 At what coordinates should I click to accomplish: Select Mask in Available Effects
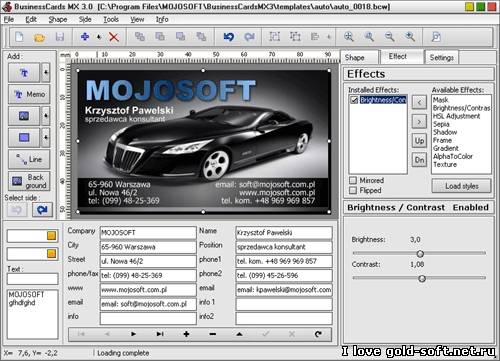pos(441,100)
